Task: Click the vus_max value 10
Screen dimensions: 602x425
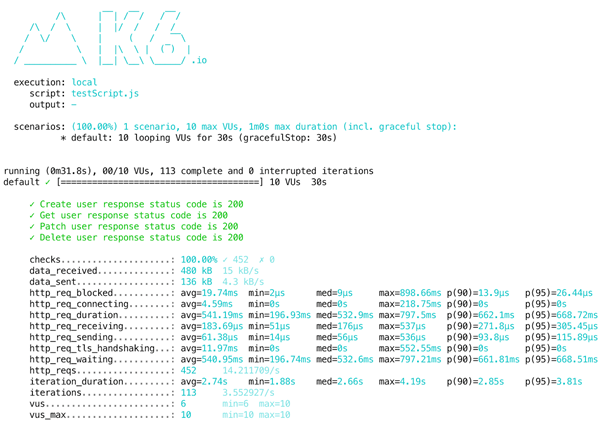Action: pyautogui.click(x=186, y=415)
